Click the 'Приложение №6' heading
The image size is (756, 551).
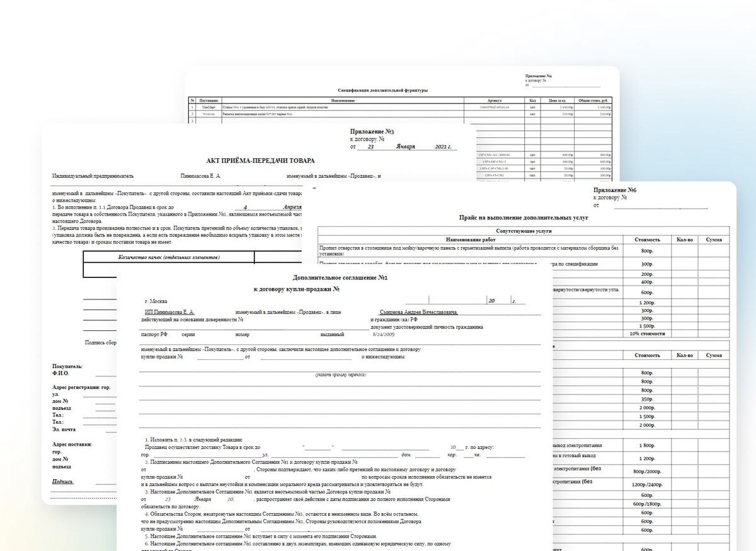(616, 190)
